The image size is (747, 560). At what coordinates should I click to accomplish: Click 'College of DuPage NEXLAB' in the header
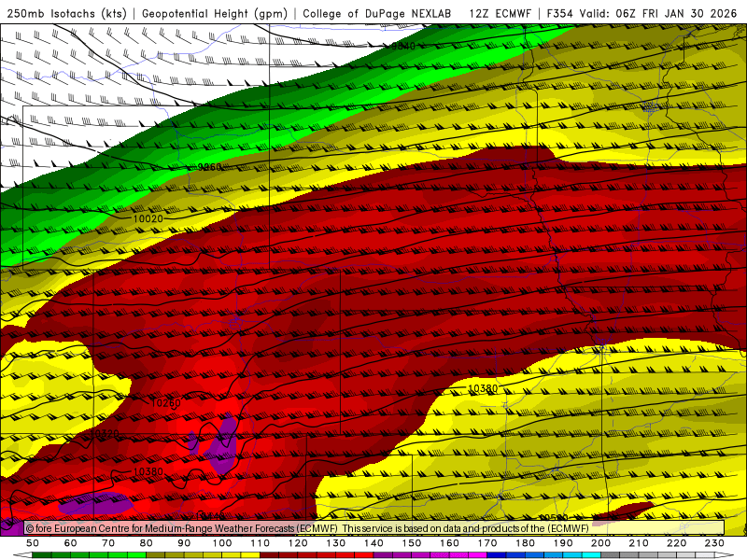(377, 14)
